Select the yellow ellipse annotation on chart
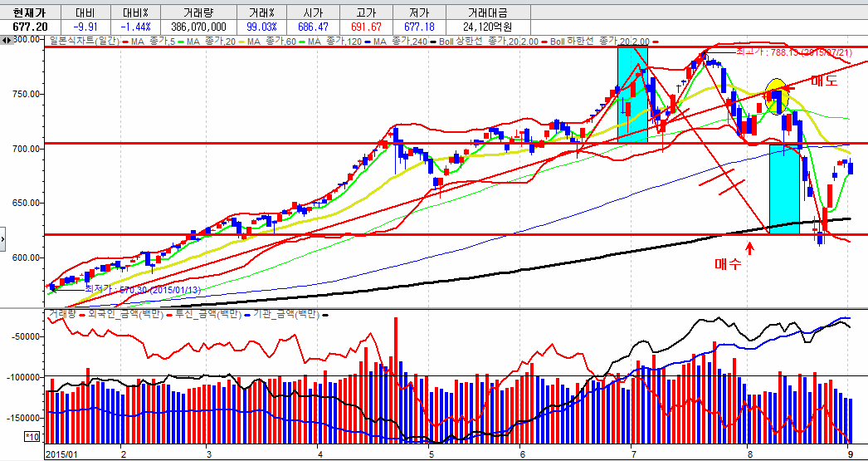 coord(776,96)
